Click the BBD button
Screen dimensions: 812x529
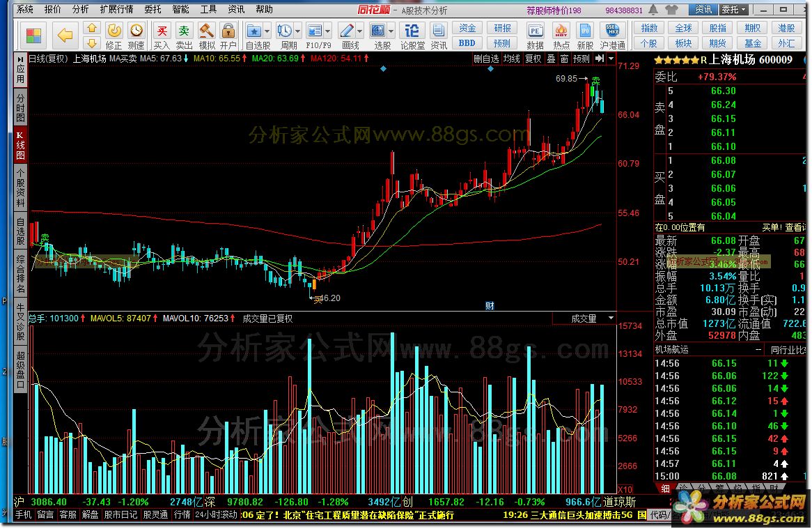click(x=467, y=43)
